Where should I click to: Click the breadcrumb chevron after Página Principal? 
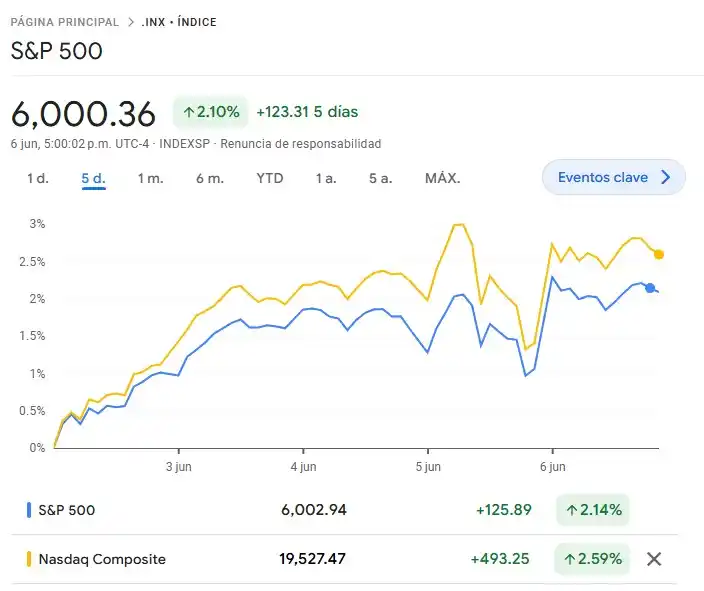(x=131, y=22)
